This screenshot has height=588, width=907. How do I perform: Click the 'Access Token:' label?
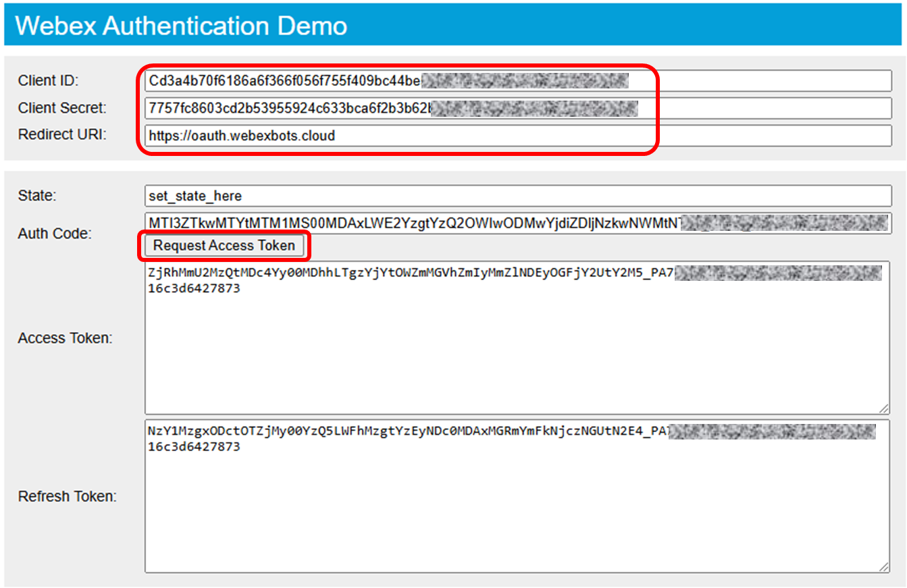click(65, 338)
